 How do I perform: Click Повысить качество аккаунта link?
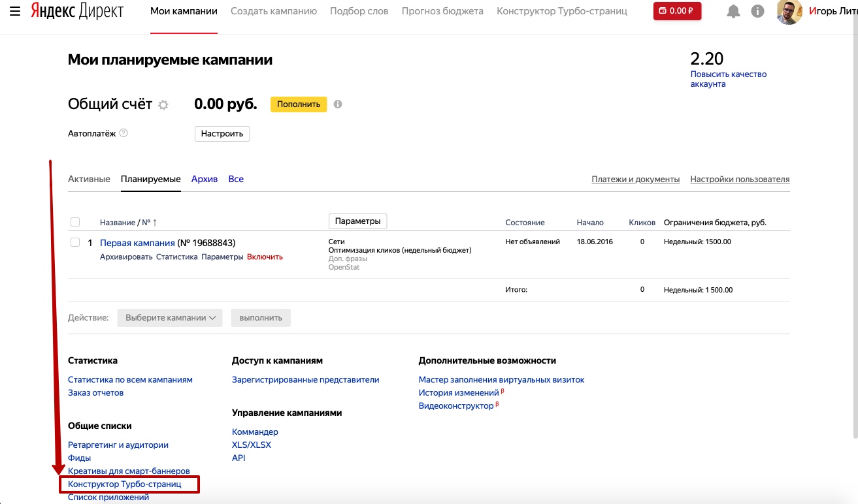(729, 79)
